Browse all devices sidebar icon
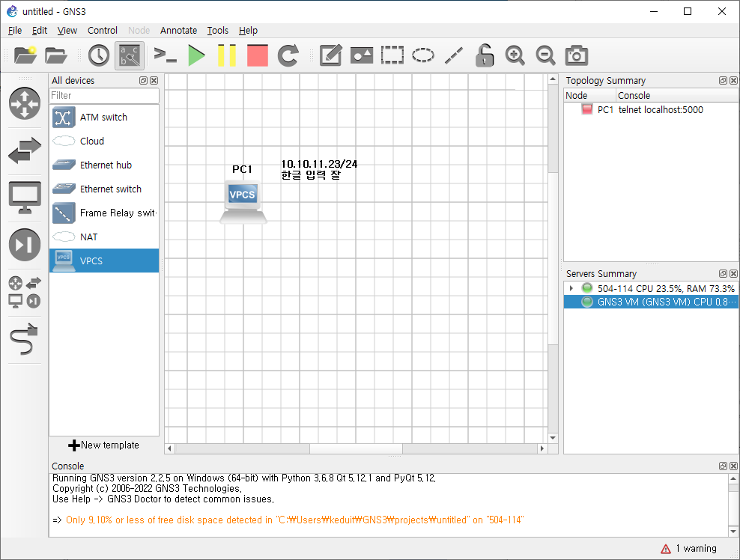Screen dimensions: 740x560 pos(25,293)
